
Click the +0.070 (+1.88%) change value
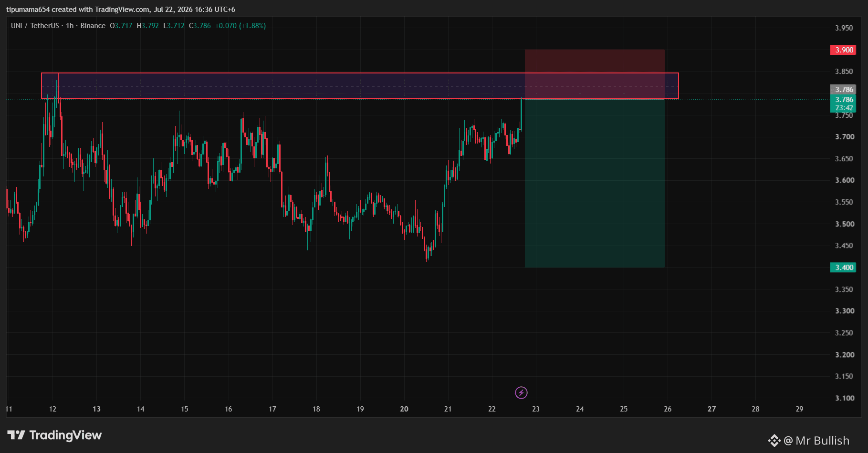pyautogui.click(x=241, y=26)
